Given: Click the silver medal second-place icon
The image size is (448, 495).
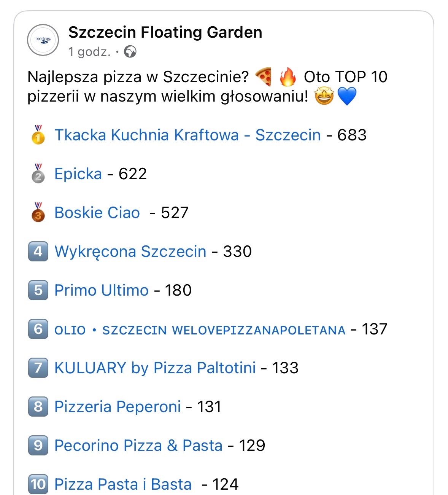Looking at the screenshot, I should pos(38,173).
